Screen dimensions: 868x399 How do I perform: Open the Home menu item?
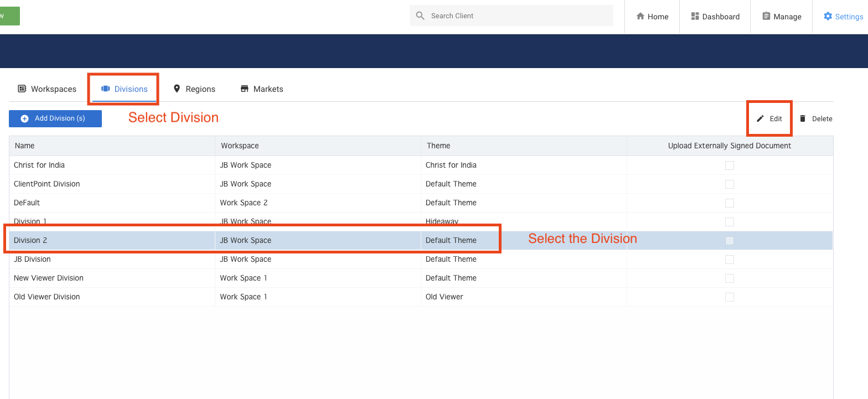pos(652,17)
